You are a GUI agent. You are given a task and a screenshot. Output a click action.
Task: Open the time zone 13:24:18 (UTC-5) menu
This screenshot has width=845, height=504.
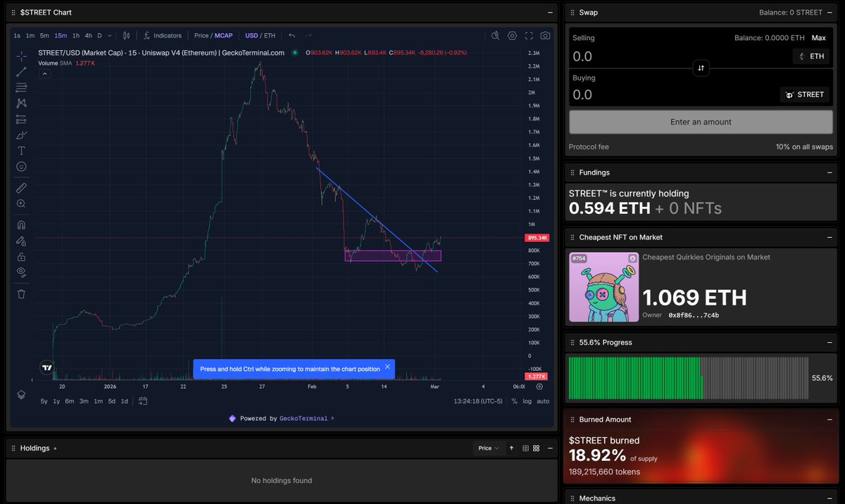pyautogui.click(x=480, y=401)
